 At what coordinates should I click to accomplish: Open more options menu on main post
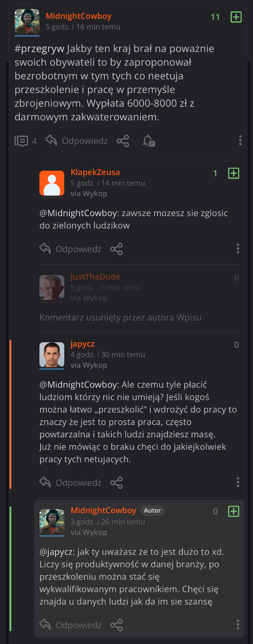(x=240, y=140)
